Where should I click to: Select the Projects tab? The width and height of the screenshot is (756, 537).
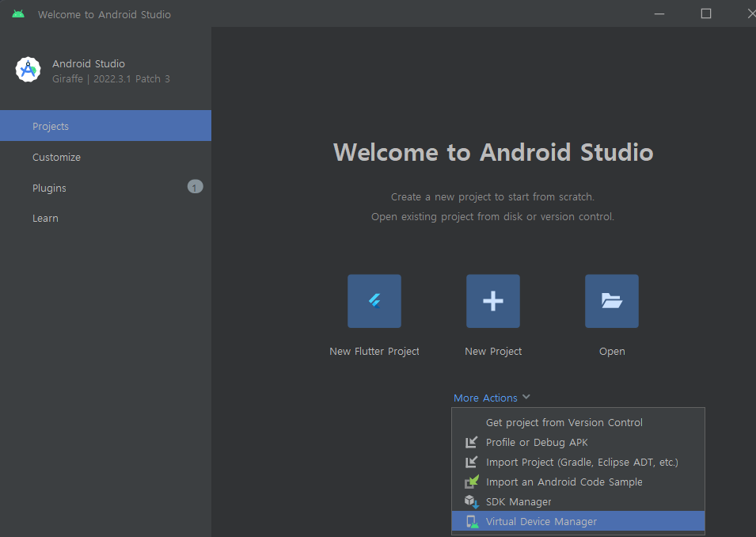[x=105, y=126]
